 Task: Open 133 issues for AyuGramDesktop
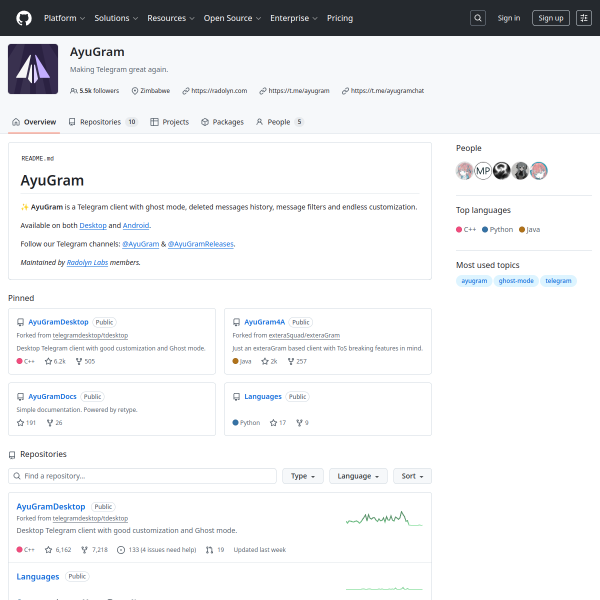point(157,549)
